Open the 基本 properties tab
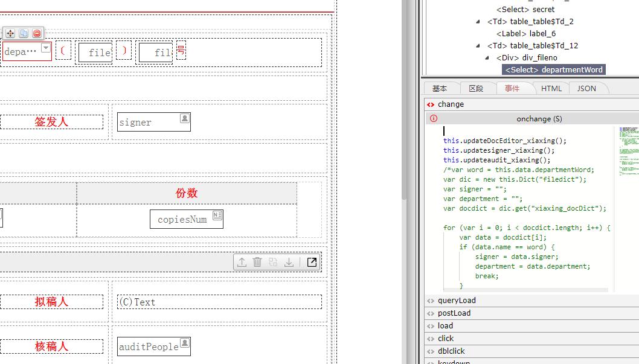Image resolution: width=639 pixels, height=364 pixels. pos(440,88)
